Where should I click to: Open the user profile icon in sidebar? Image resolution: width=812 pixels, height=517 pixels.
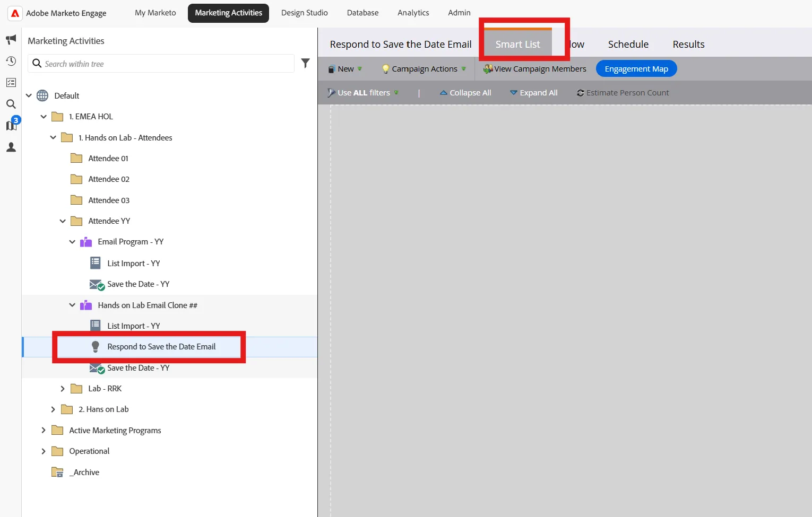click(11, 147)
